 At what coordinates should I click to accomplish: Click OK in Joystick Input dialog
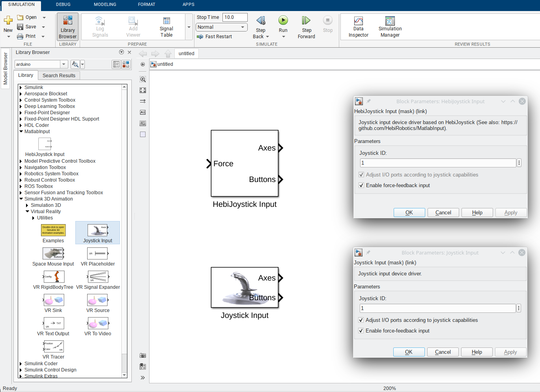pyautogui.click(x=409, y=352)
